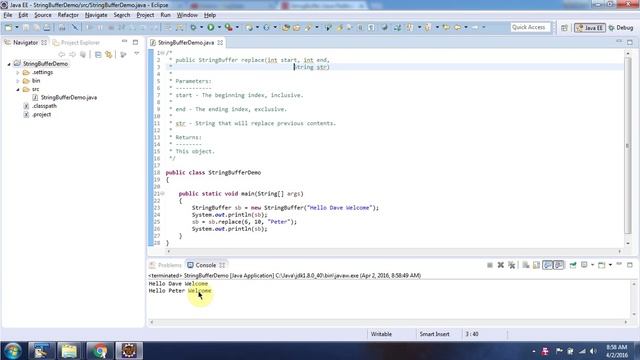Open Display Selected Console dropdown arrow

592,265
